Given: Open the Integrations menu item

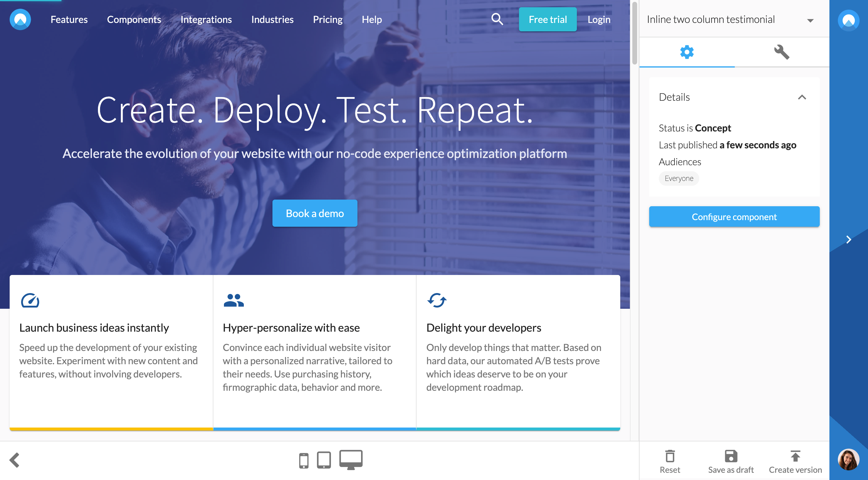Looking at the screenshot, I should 206,20.
